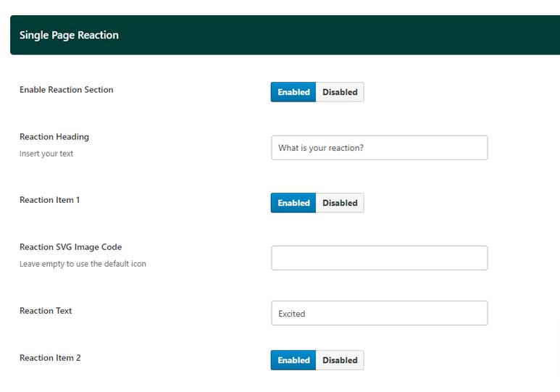The height and width of the screenshot is (392, 560).
Task: Click the Reaction Item 1 label
Action: 50,200
